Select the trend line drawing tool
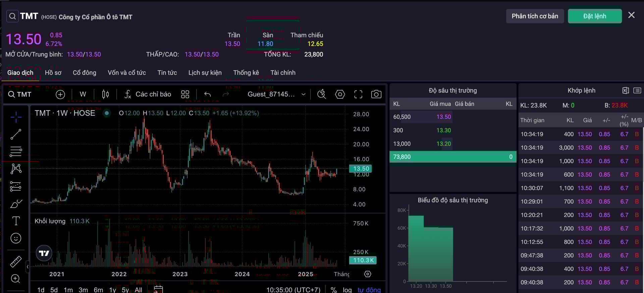This screenshot has width=644, height=293. click(16, 134)
